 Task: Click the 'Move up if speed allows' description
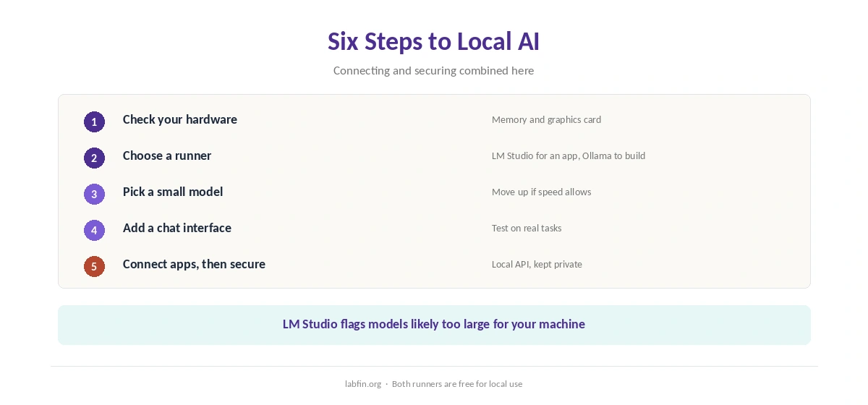(542, 192)
